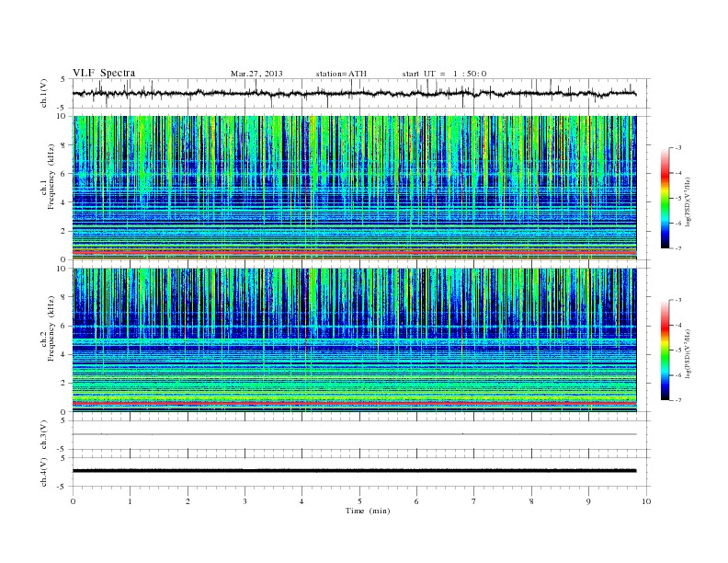728x563 pixels.
Task: Click the "start UT = 1 :50: 0" text
Action: [x=444, y=74]
